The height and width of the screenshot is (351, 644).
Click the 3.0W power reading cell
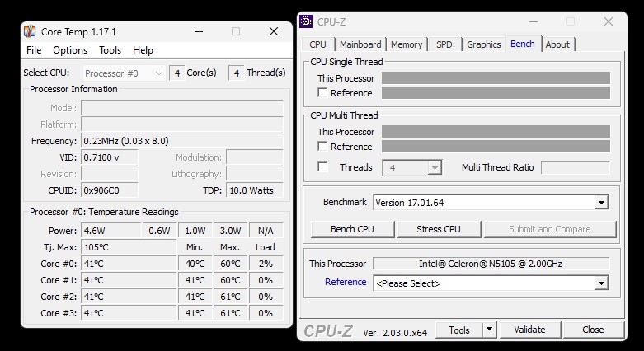tap(230, 231)
